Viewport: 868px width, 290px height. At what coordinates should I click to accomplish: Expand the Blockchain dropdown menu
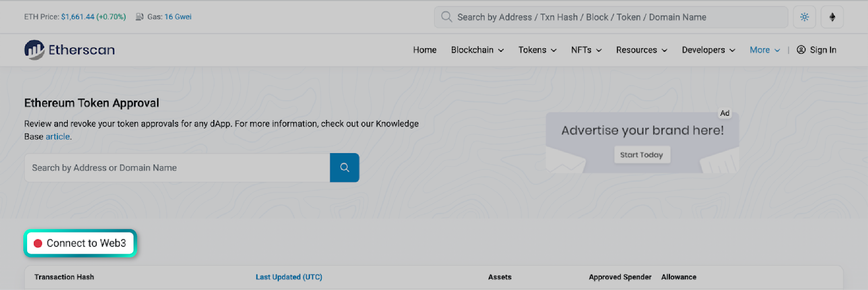pos(477,50)
